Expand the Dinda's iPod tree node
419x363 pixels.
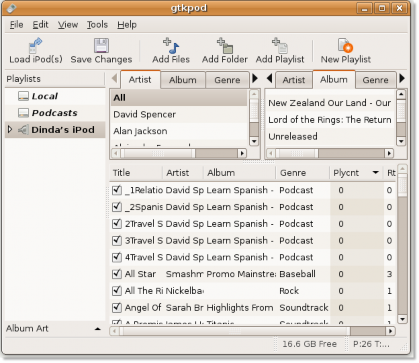click(10, 129)
